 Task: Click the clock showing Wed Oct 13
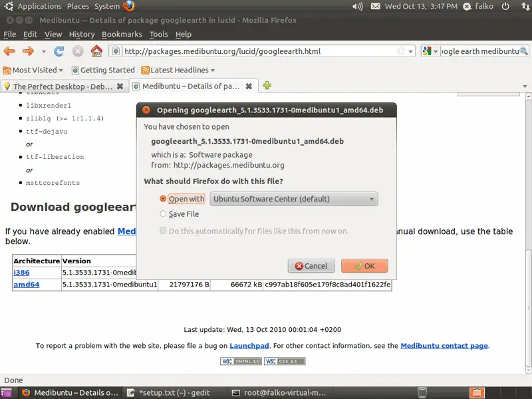[421, 6]
